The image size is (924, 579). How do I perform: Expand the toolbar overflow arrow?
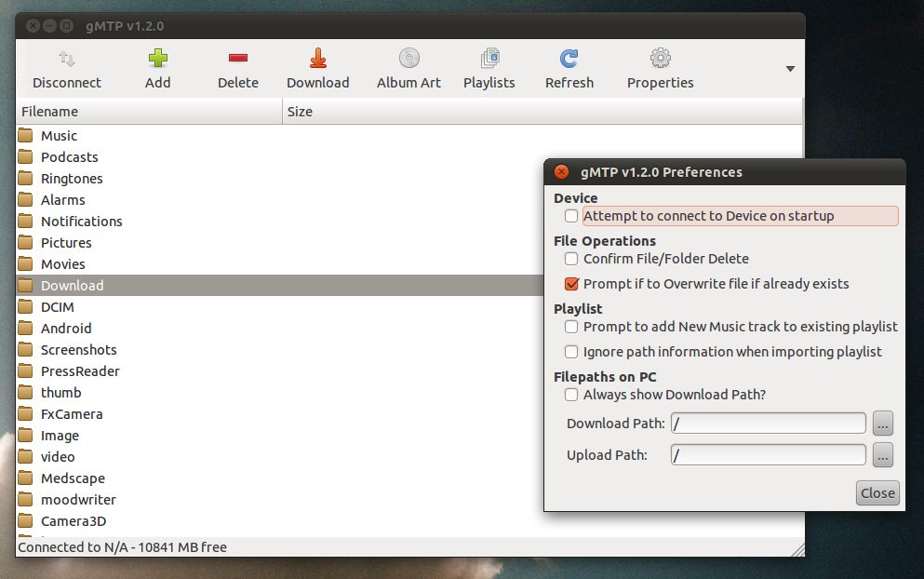tap(790, 69)
